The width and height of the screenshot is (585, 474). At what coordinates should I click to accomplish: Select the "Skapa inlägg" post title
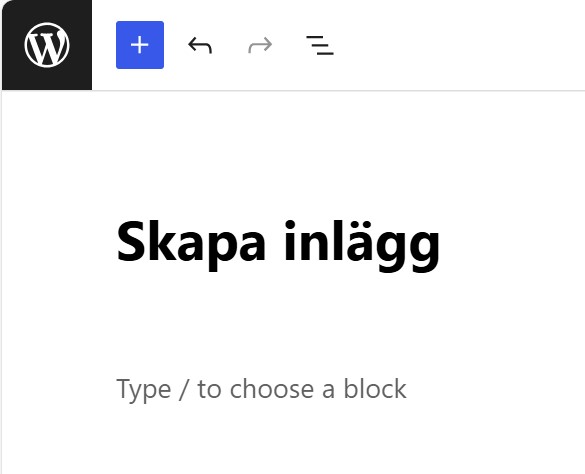pos(278,243)
